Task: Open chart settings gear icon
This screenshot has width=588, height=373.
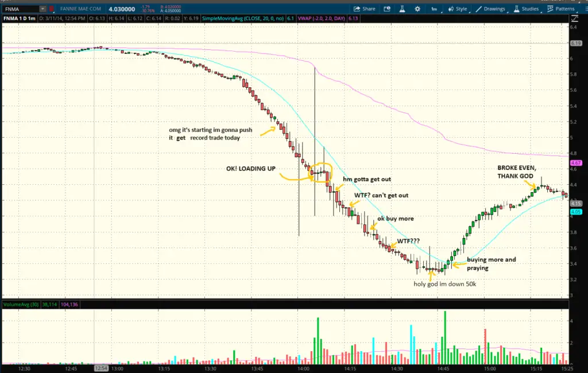Action: tap(417, 9)
